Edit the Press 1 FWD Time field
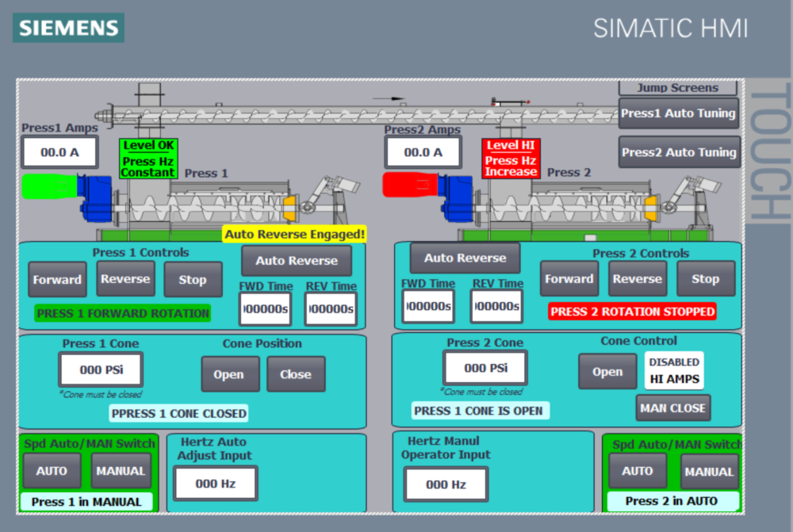The image size is (793, 532). click(x=265, y=308)
